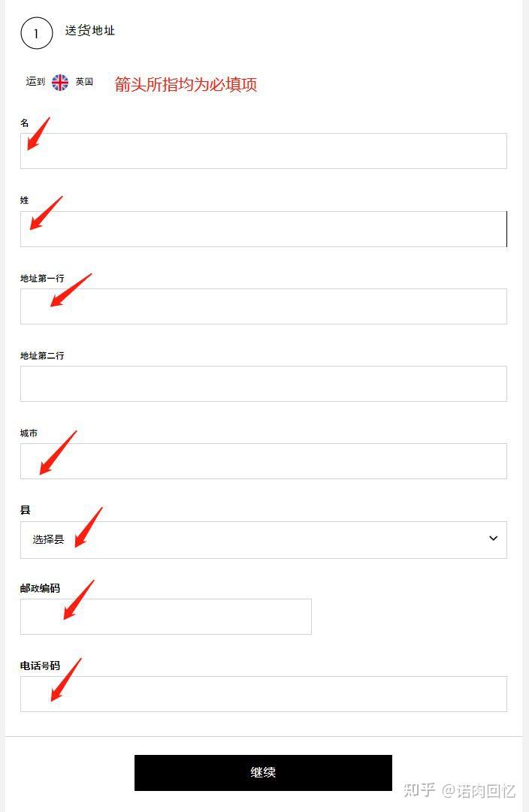Click into the 地址第一行 text box

tap(263, 306)
